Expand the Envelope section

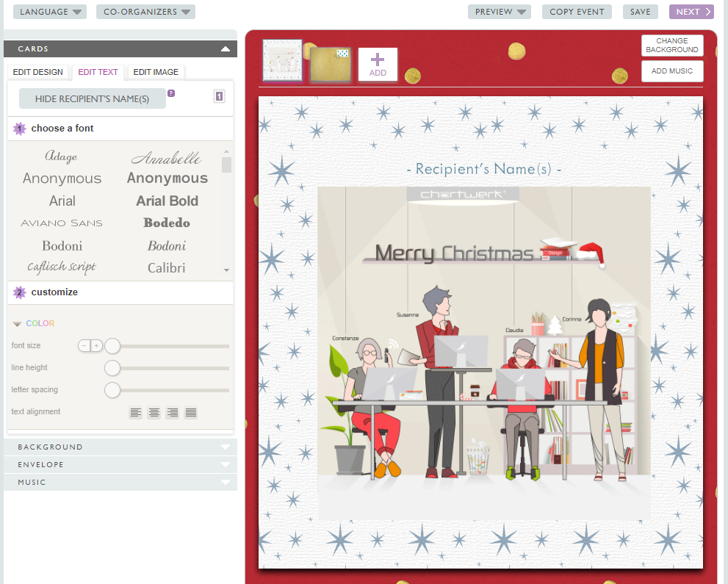point(120,464)
